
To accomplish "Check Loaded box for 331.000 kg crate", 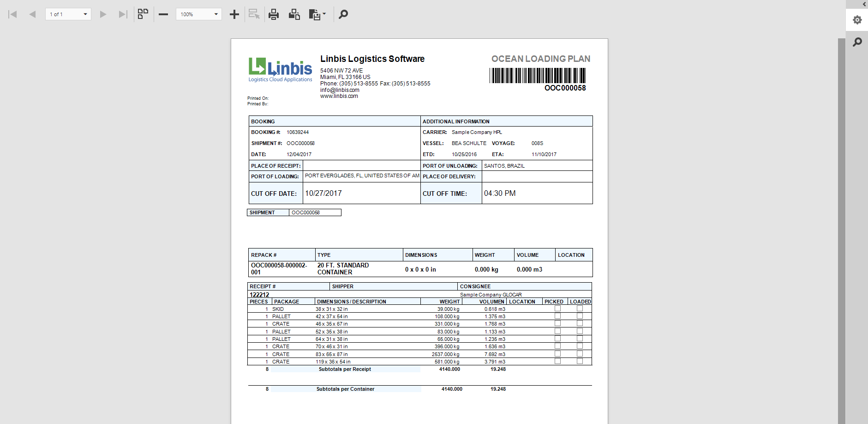I will (580, 323).
